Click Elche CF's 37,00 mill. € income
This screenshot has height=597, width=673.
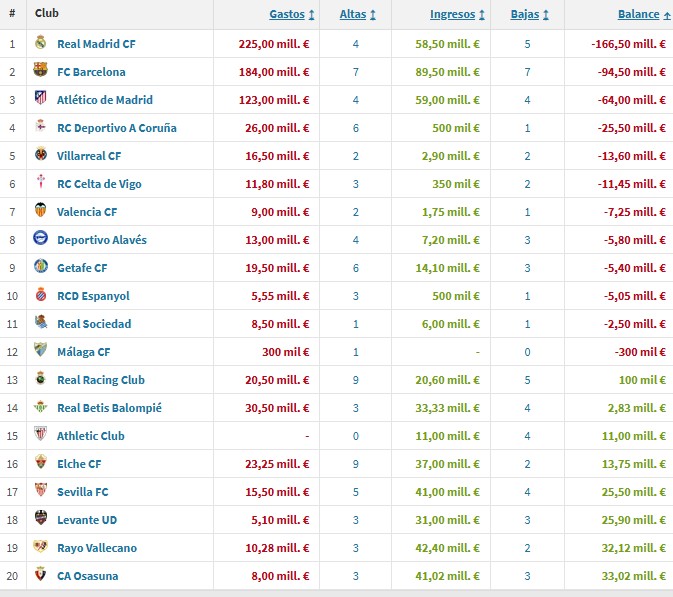(x=447, y=464)
